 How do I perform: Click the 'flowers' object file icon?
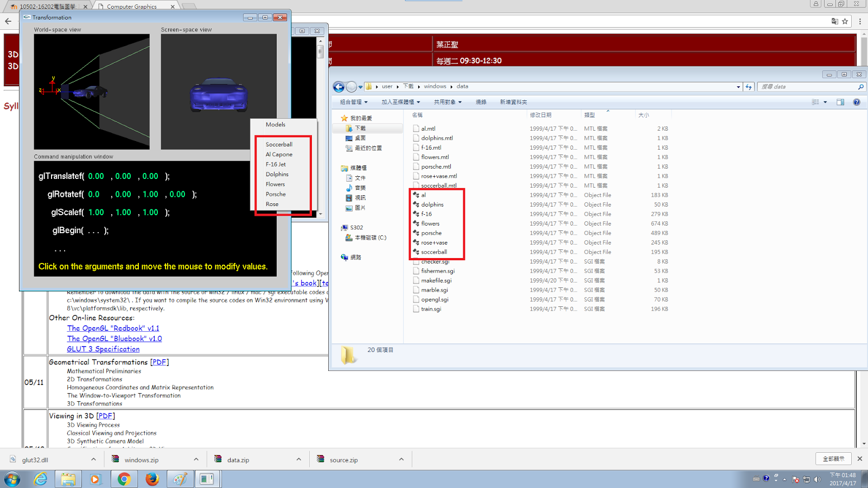coord(416,223)
